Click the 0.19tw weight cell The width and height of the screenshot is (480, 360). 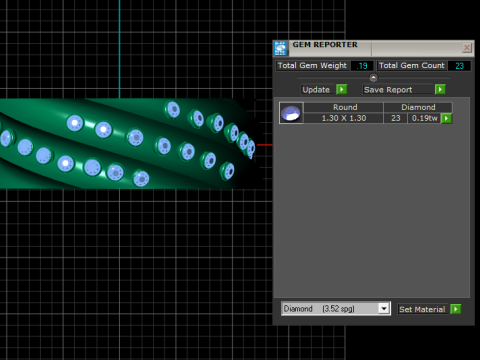pyautogui.click(x=424, y=118)
